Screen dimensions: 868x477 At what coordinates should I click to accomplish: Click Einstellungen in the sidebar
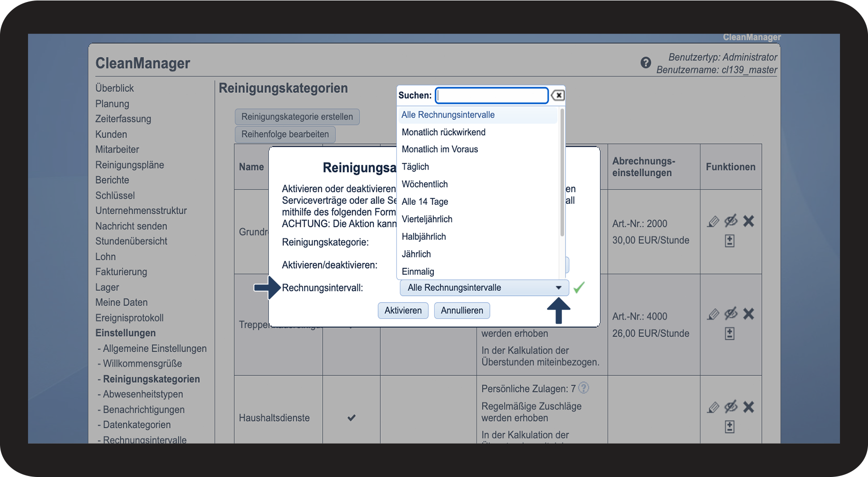[x=125, y=333]
